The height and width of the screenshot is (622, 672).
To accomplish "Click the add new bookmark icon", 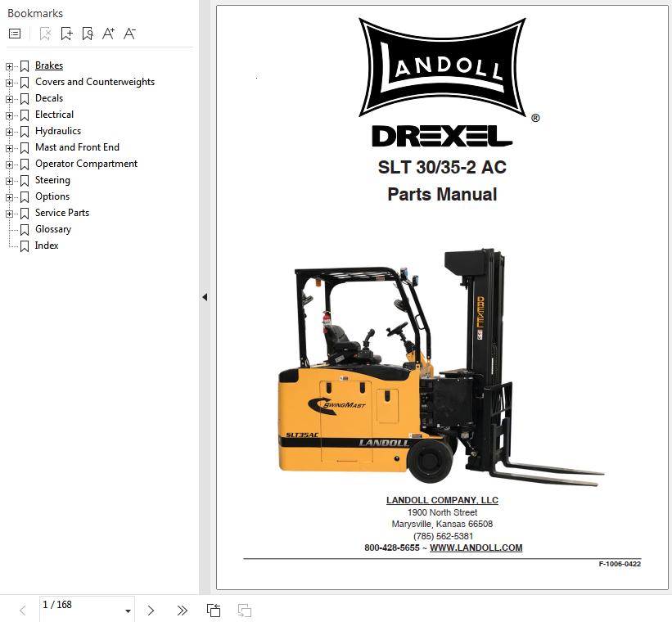I will 66,34.
